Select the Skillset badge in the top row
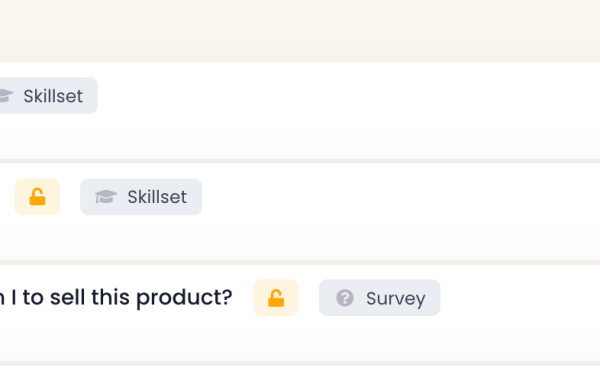600x374 pixels. (49, 96)
